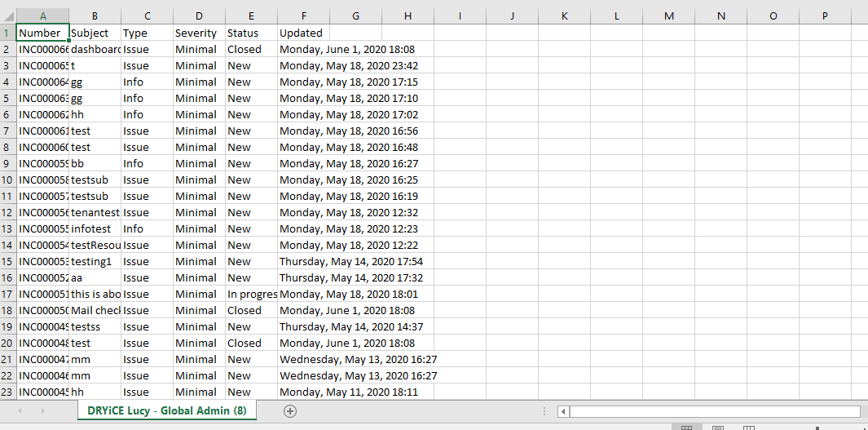Image resolution: width=868 pixels, height=430 pixels.
Task: Select column F header
Action: 303,16
